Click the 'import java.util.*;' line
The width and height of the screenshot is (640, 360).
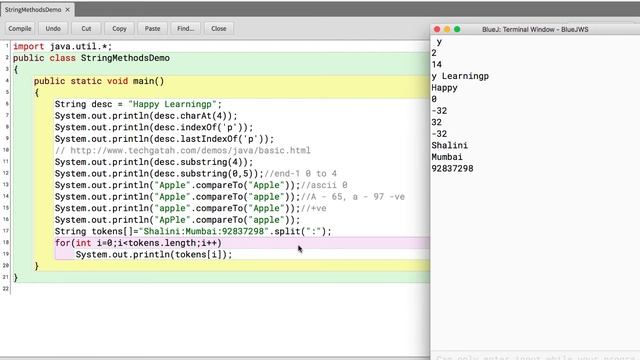[x=62, y=47]
